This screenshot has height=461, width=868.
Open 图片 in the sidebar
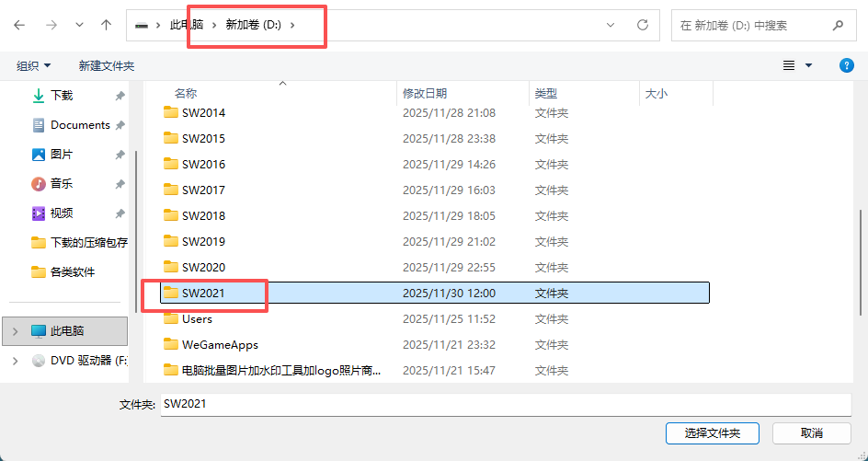pos(62,155)
